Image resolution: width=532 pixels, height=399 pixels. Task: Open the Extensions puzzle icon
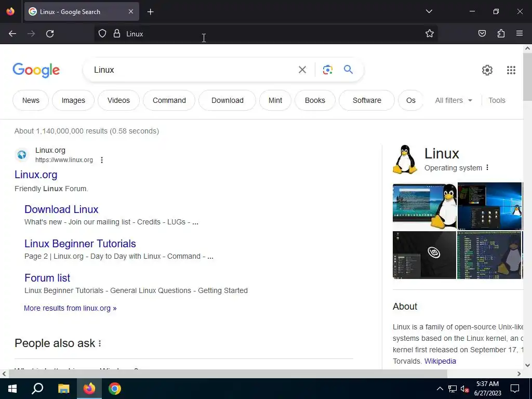click(501, 34)
